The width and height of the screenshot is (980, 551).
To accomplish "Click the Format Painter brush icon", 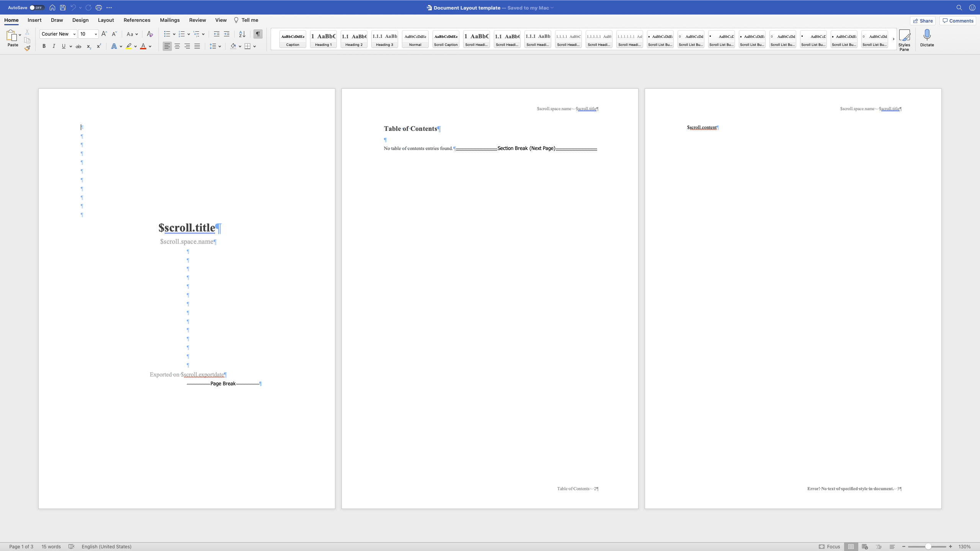I will click(27, 48).
